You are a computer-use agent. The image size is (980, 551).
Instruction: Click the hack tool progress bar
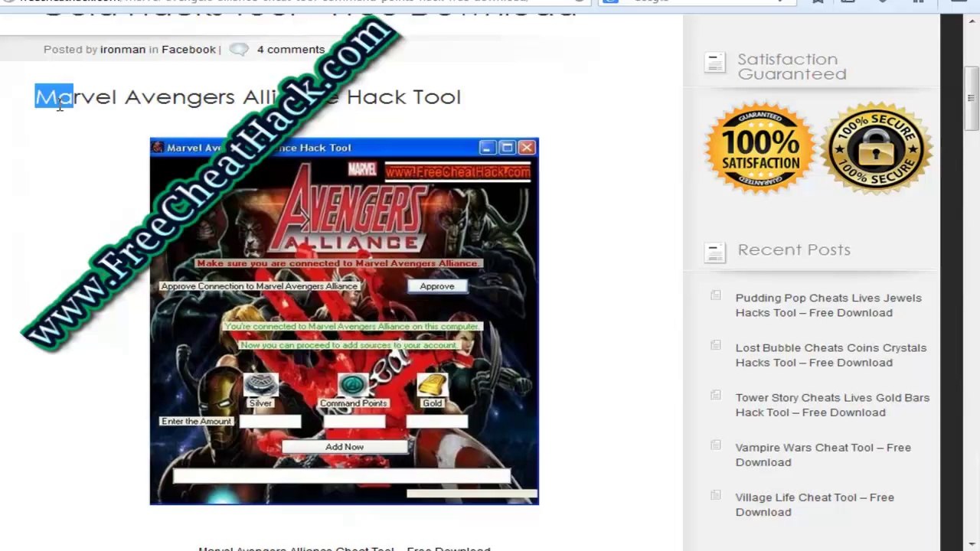pos(341,477)
